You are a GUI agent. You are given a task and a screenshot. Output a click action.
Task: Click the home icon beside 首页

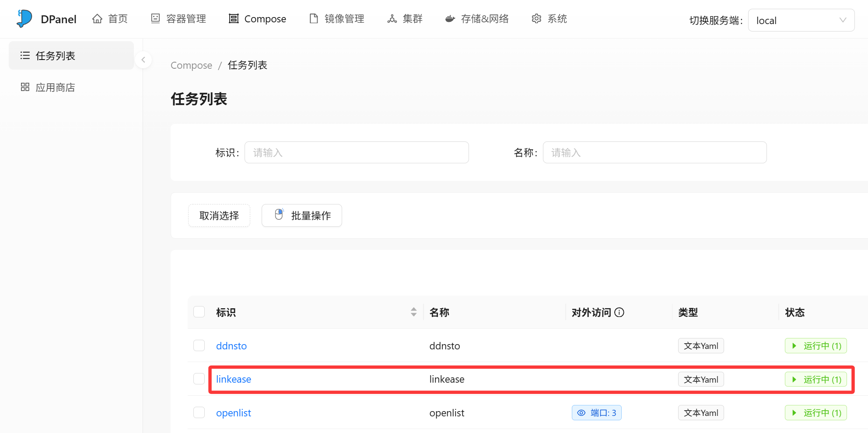coord(97,19)
